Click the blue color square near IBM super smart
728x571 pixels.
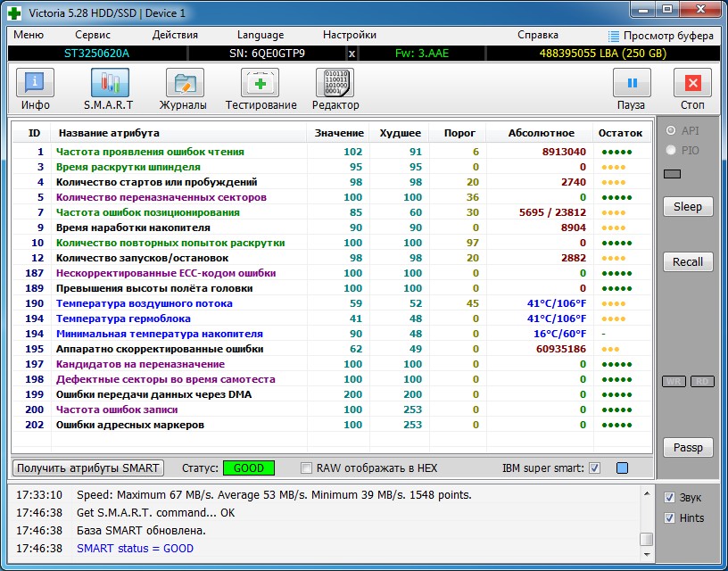tap(622, 468)
